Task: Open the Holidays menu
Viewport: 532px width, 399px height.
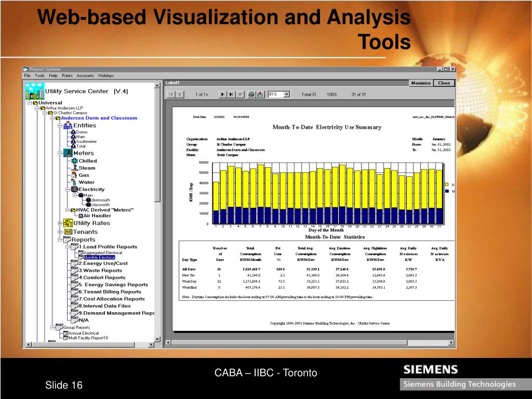Action: point(106,76)
